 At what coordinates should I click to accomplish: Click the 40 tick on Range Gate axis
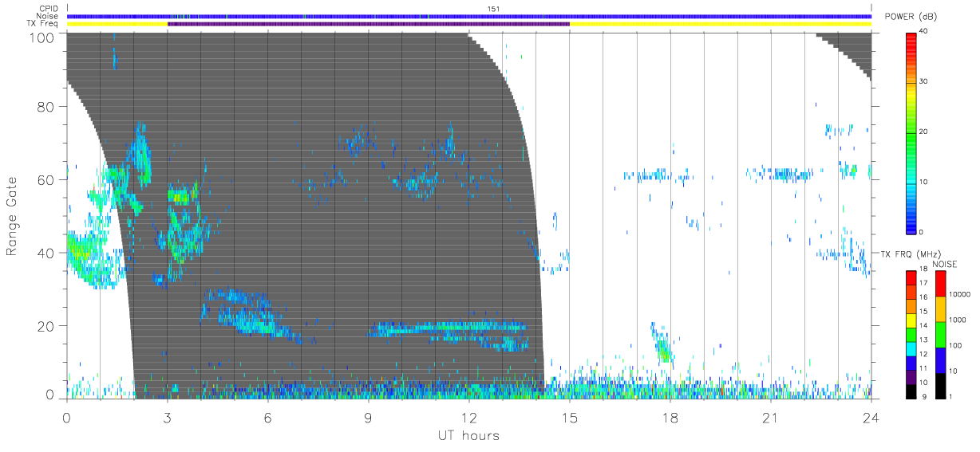[44, 253]
